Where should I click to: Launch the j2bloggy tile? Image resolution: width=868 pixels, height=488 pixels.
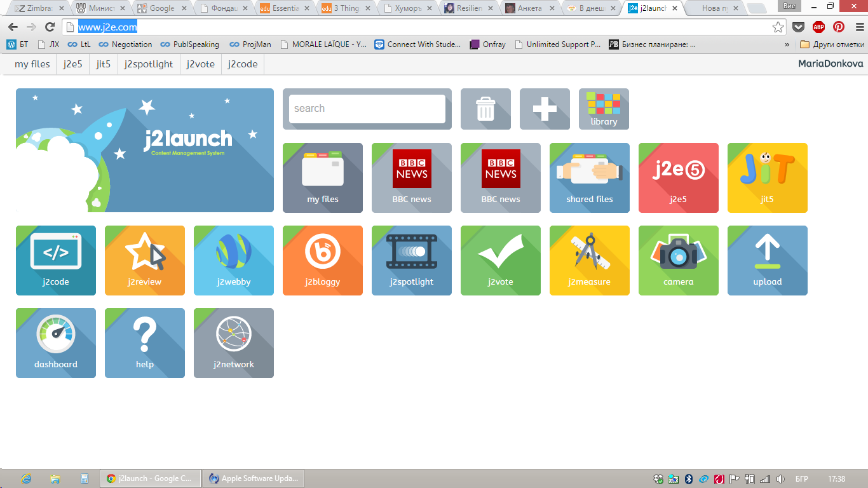click(323, 261)
